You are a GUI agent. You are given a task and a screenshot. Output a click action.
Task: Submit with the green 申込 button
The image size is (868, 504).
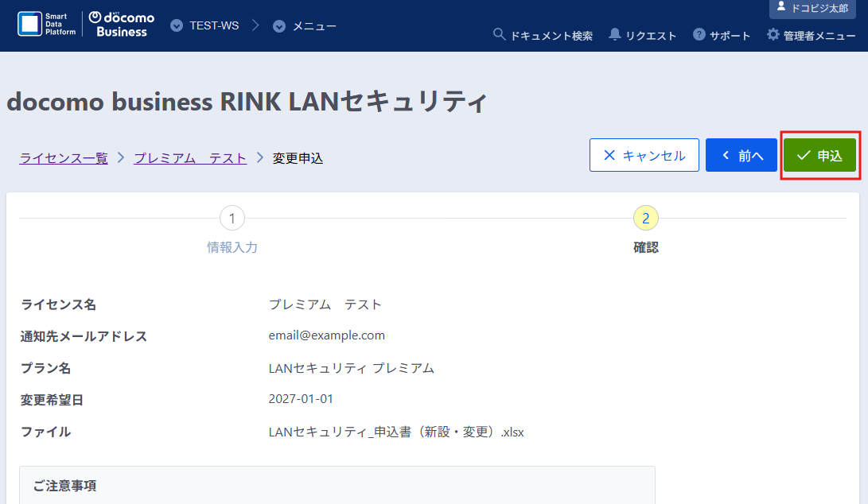pyautogui.click(x=819, y=155)
